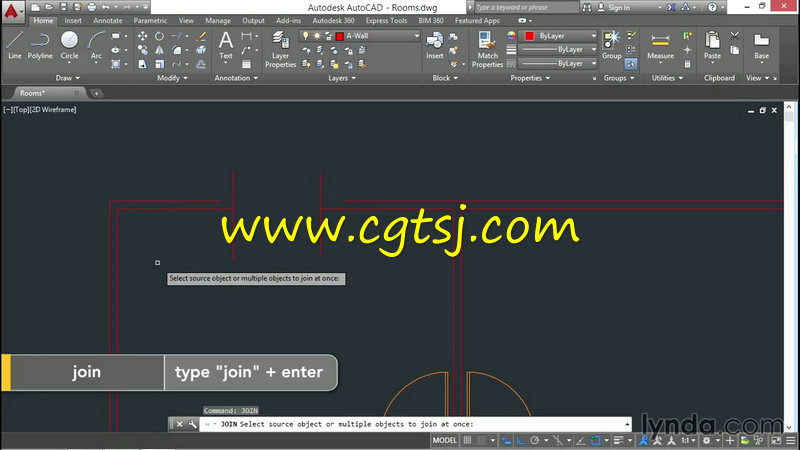The width and height of the screenshot is (800, 450).
Task: Open annotation scale 1:1 dropdown
Action: tap(688, 440)
